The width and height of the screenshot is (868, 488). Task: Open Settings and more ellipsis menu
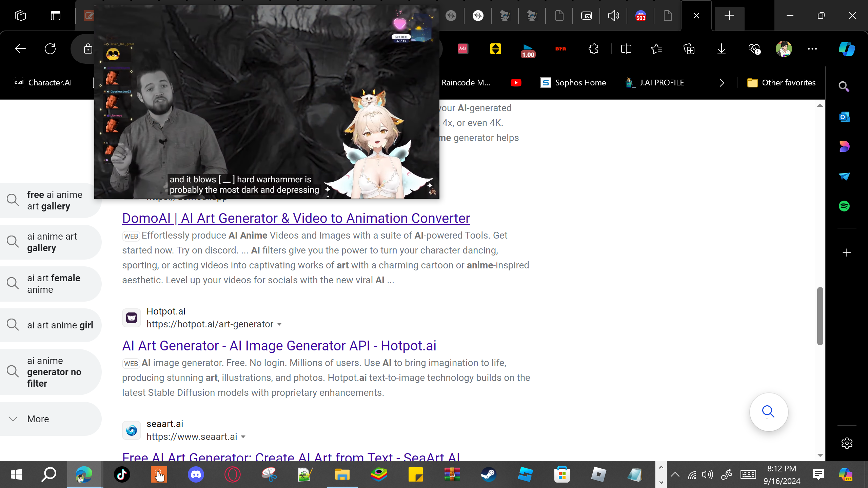(812, 49)
